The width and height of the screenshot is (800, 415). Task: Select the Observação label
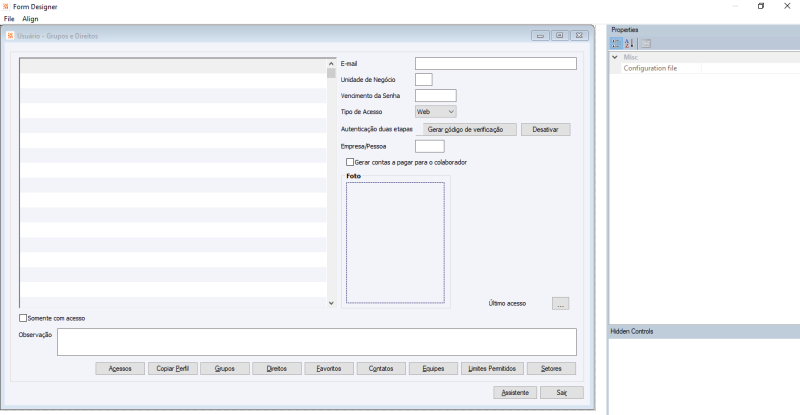click(35, 335)
